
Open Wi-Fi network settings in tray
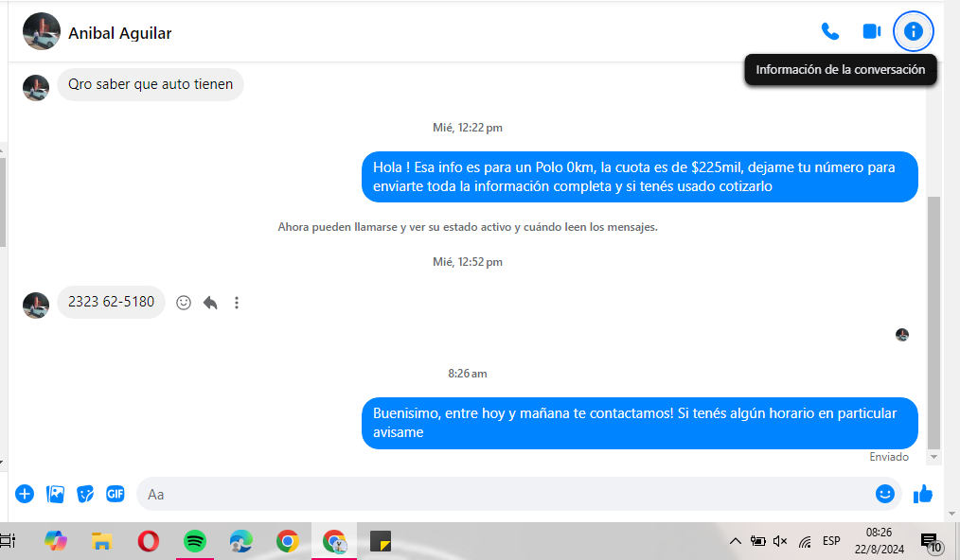click(805, 541)
